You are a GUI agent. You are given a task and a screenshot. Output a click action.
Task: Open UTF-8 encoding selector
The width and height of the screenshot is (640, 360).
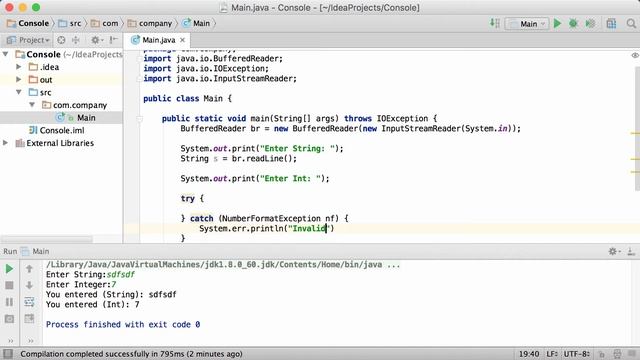point(576,354)
